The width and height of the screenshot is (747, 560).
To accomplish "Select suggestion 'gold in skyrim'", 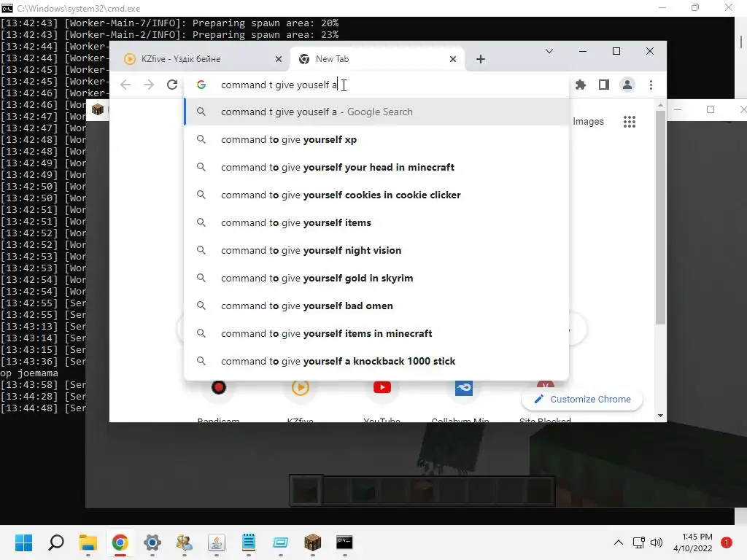I will pyautogui.click(x=376, y=278).
